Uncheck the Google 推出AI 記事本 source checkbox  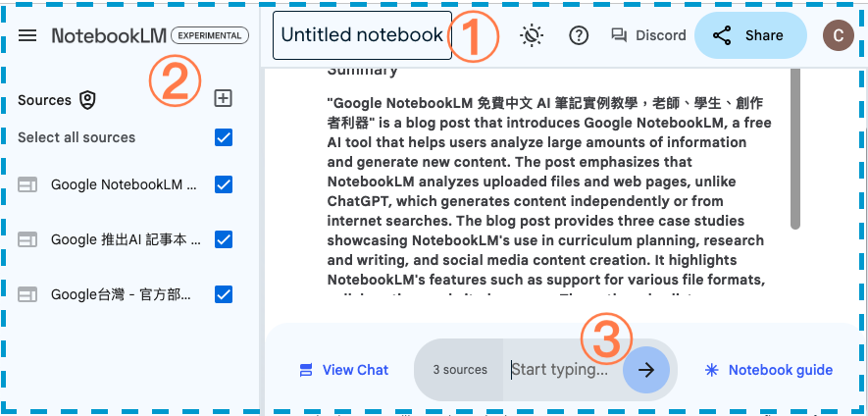(x=224, y=239)
